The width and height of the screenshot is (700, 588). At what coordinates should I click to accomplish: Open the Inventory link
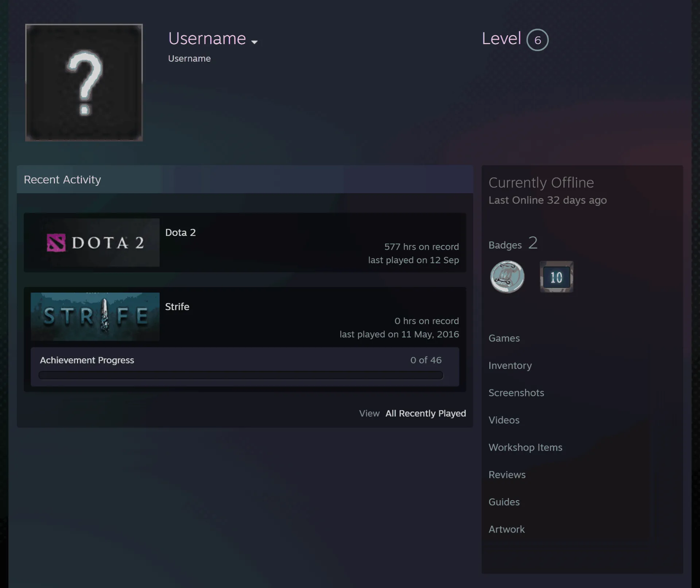pos(510,366)
